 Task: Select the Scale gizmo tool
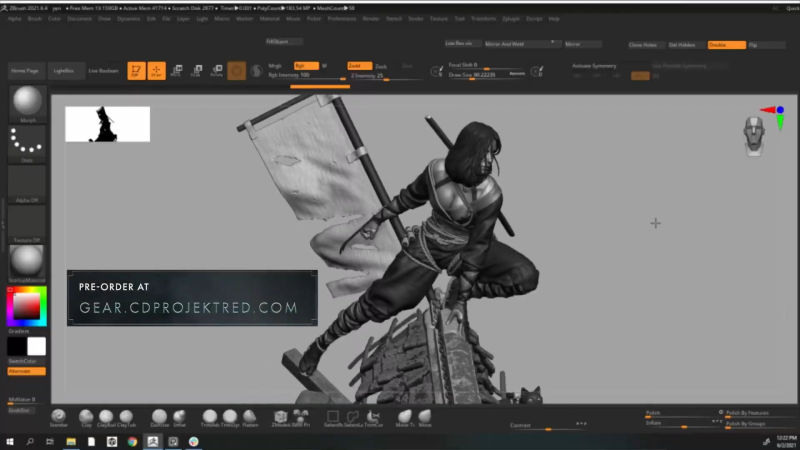pos(196,70)
